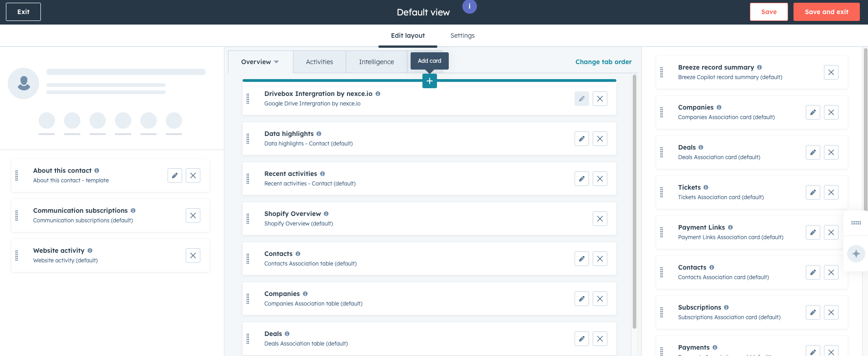868x356 pixels.
Task: Click the drag handle of Tickets card
Action: (661, 192)
